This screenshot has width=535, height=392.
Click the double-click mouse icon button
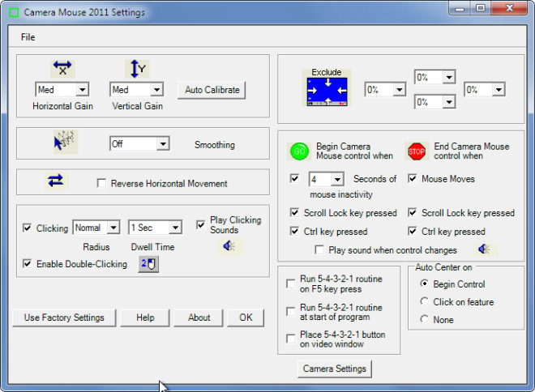tap(148, 264)
